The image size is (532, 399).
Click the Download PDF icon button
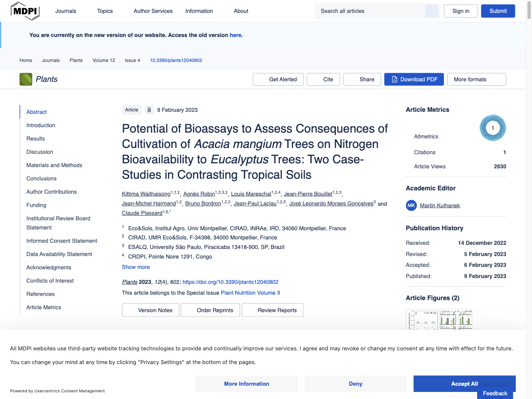394,79
